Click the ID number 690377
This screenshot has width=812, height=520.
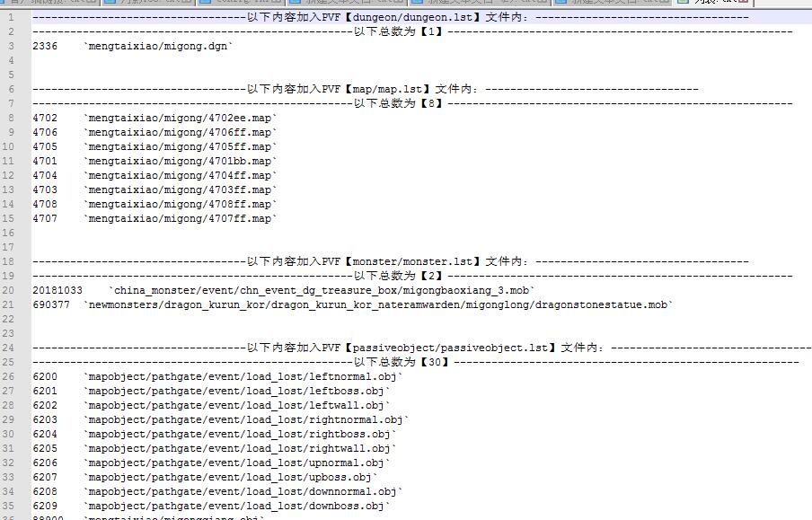(51, 304)
